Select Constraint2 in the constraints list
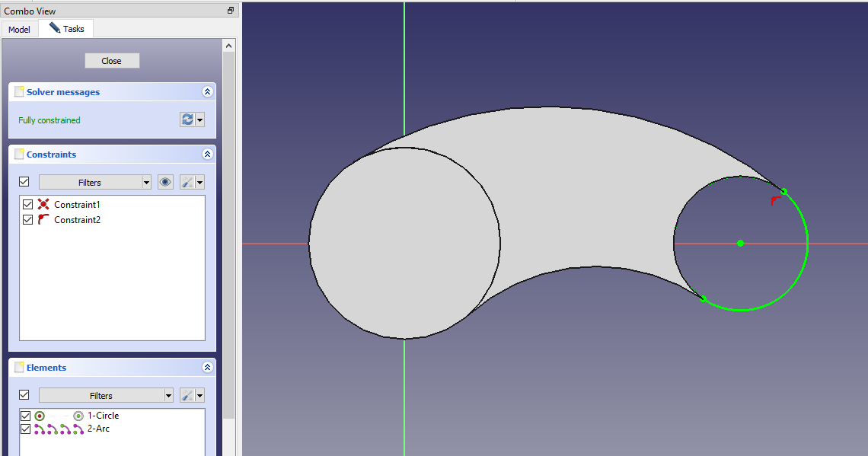Image resolution: width=868 pixels, height=456 pixels. [x=77, y=220]
